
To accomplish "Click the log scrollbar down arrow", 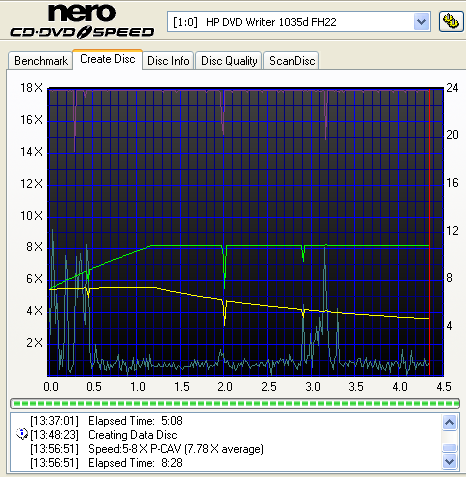I will [x=449, y=462].
